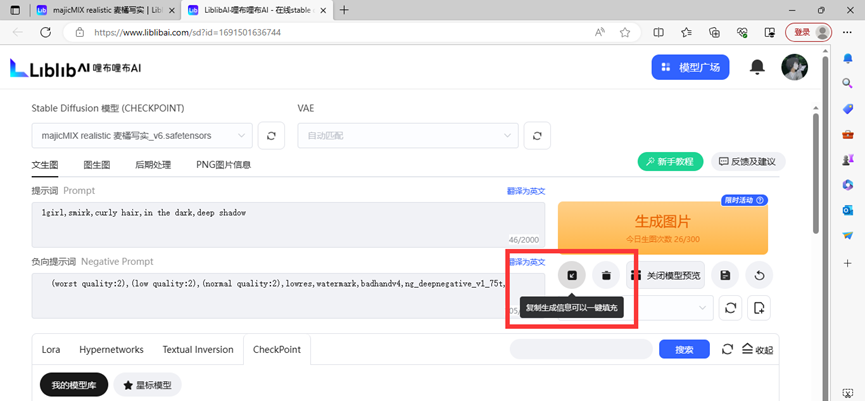Click the Liblib AI logo
The image size is (865, 401).
76,68
